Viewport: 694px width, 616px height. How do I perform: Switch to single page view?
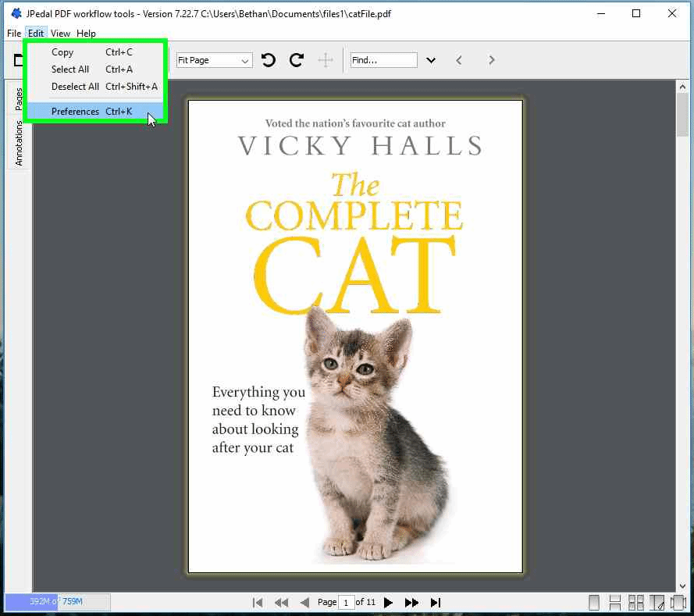pyautogui.click(x=594, y=602)
